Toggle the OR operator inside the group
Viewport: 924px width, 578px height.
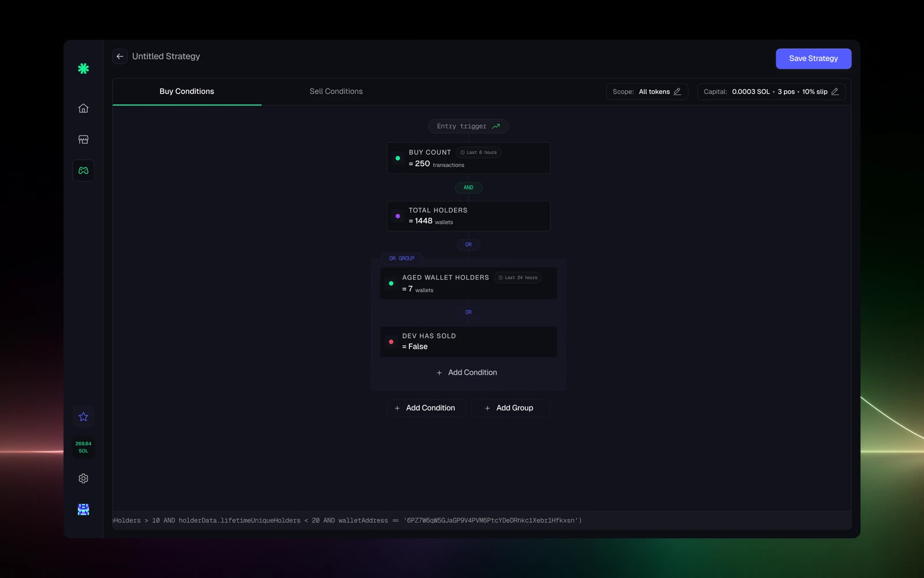coord(468,312)
